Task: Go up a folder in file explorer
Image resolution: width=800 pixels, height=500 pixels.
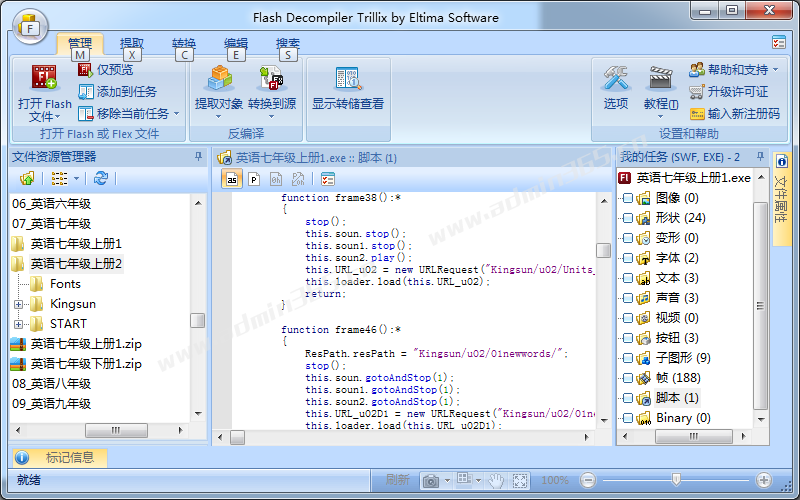Action: click(27, 178)
